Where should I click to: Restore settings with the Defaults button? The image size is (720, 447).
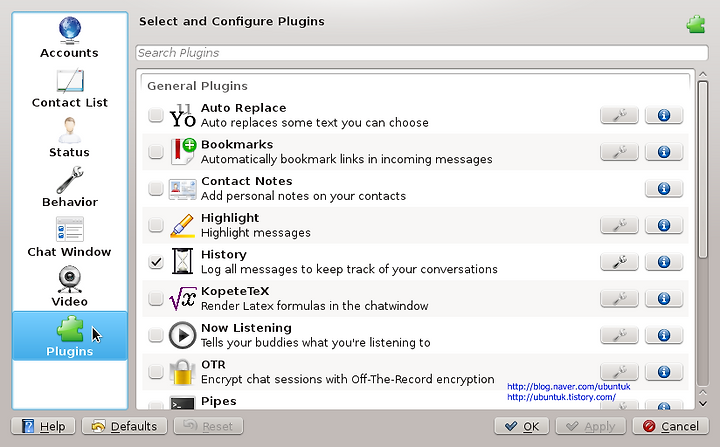[124, 426]
